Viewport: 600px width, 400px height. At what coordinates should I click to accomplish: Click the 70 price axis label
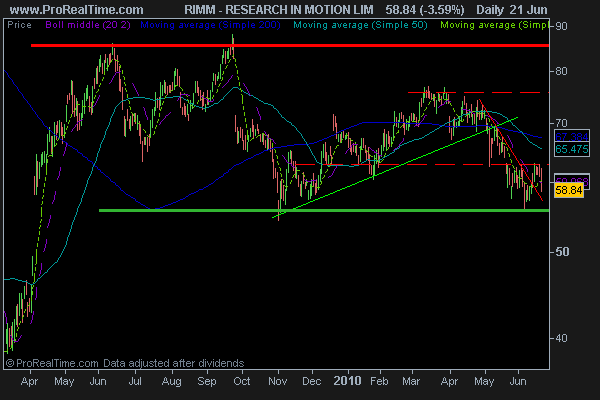pyautogui.click(x=561, y=123)
